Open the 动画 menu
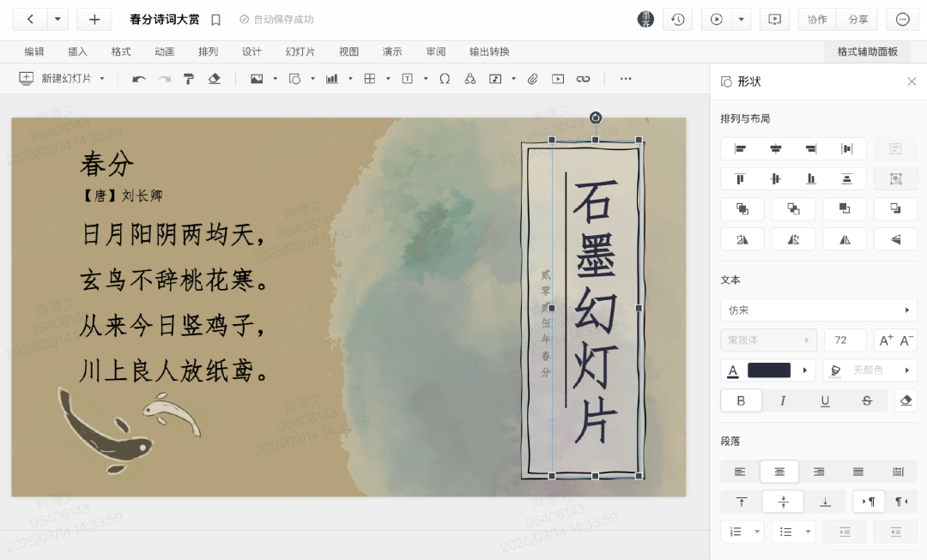The width and height of the screenshot is (927, 560). pos(165,51)
